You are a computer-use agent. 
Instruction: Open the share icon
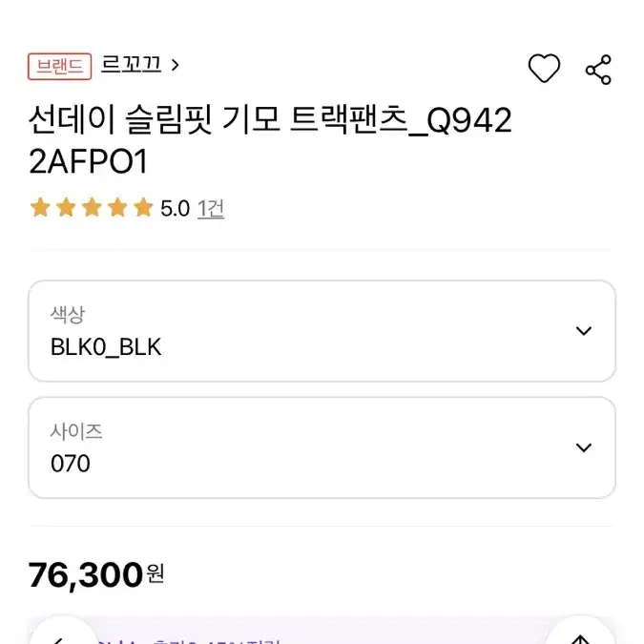[x=598, y=70]
